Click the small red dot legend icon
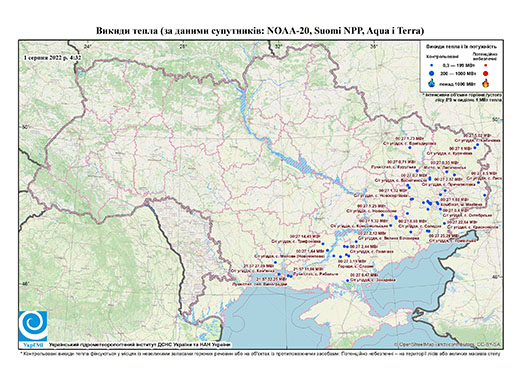The image size is (520, 368). [x=486, y=65]
